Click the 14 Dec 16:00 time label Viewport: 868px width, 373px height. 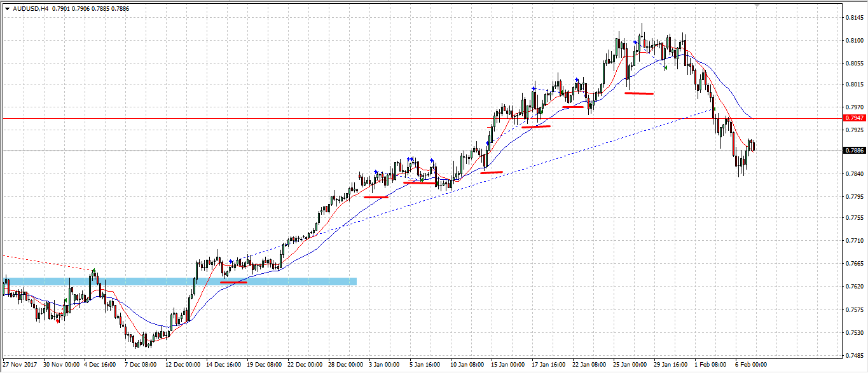[224, 365]
